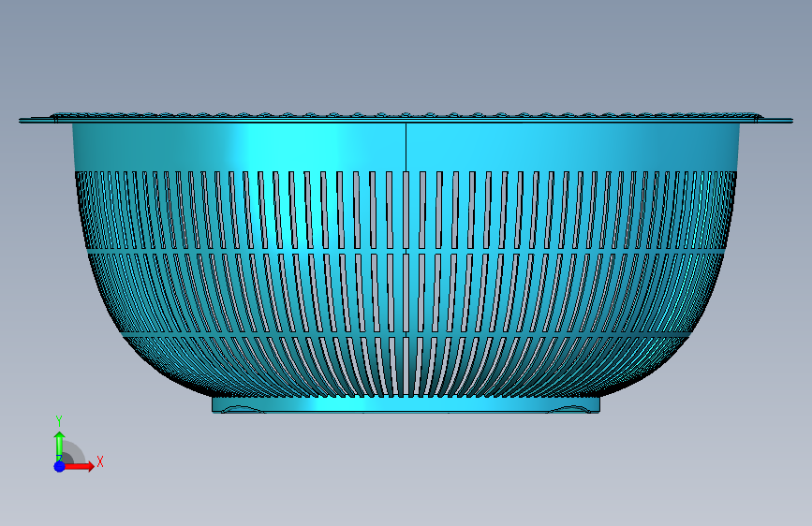The height and width of the screenshot is (526, 812).
Task: Click the blue Z axis sphere at triad origin
Action: 59,466
